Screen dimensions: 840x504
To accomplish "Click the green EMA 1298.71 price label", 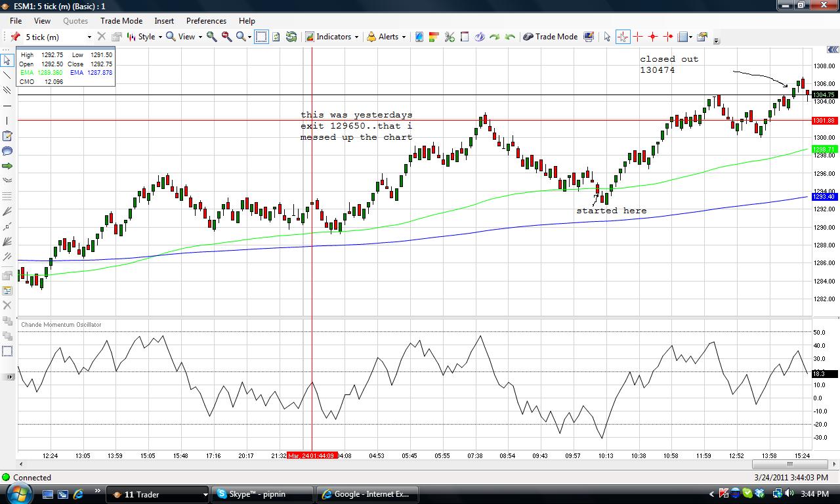I will point(824,150).
